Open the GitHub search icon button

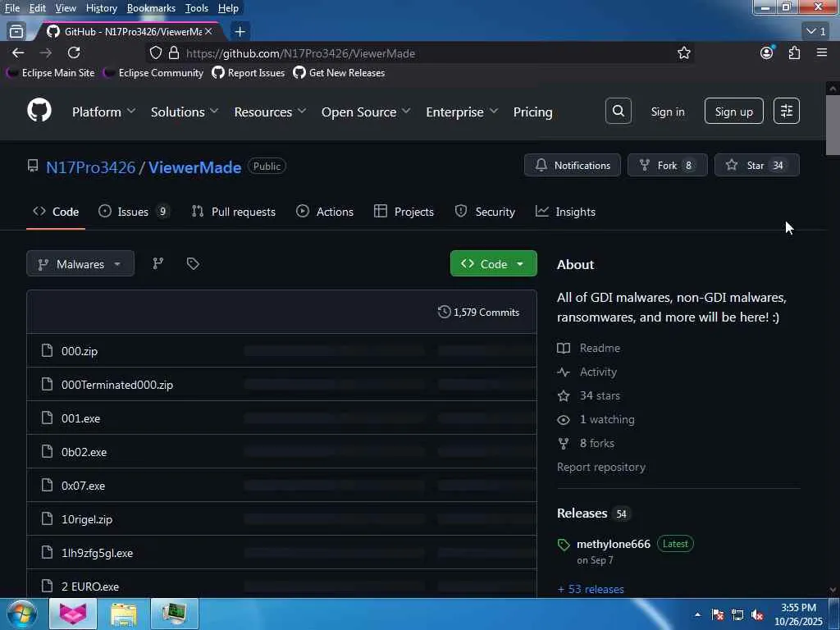click(619, 111)
